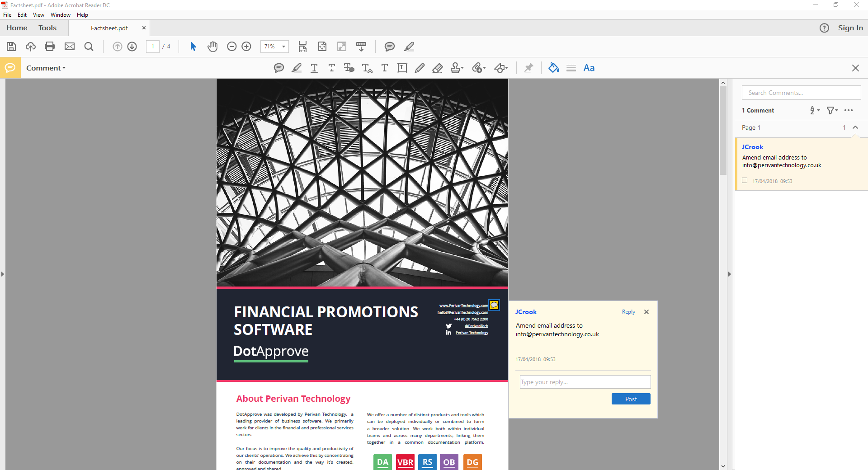
Task: Click the help question mark icon
Action: click(x=824, y=28)
